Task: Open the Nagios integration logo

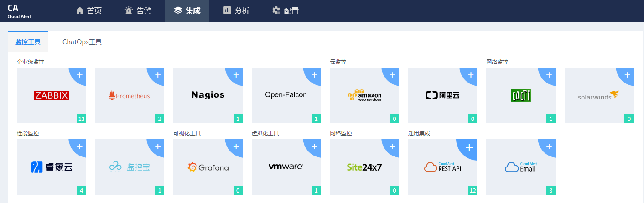Action: 208,95
